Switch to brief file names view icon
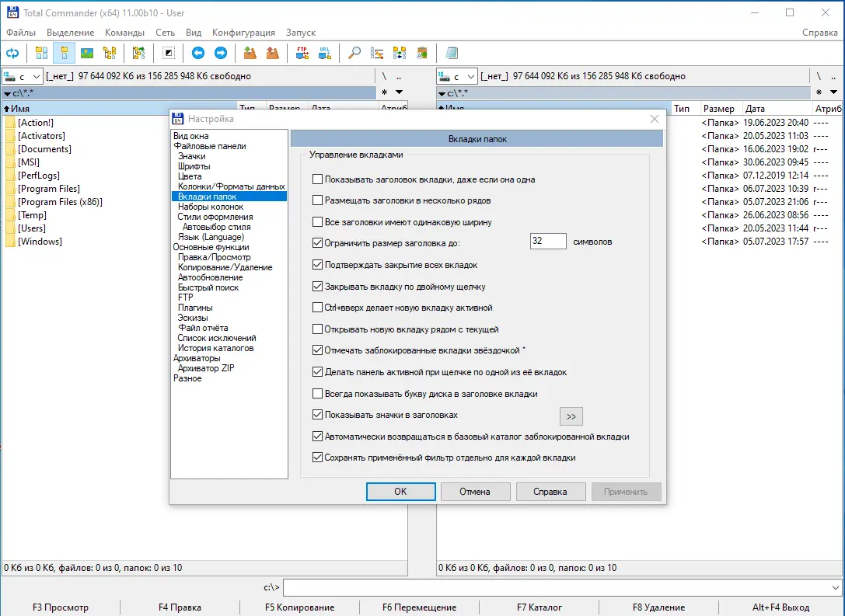Image resolution: width=845 pixels, height=616 pixels. [41, 53]
